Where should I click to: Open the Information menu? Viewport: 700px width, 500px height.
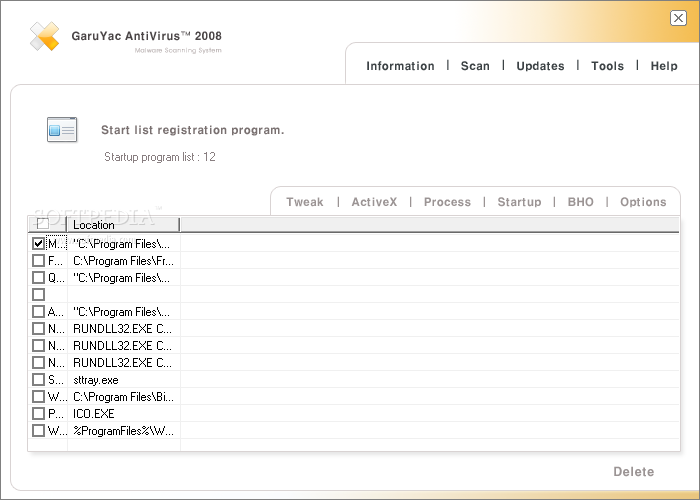(x=400, y=66)
